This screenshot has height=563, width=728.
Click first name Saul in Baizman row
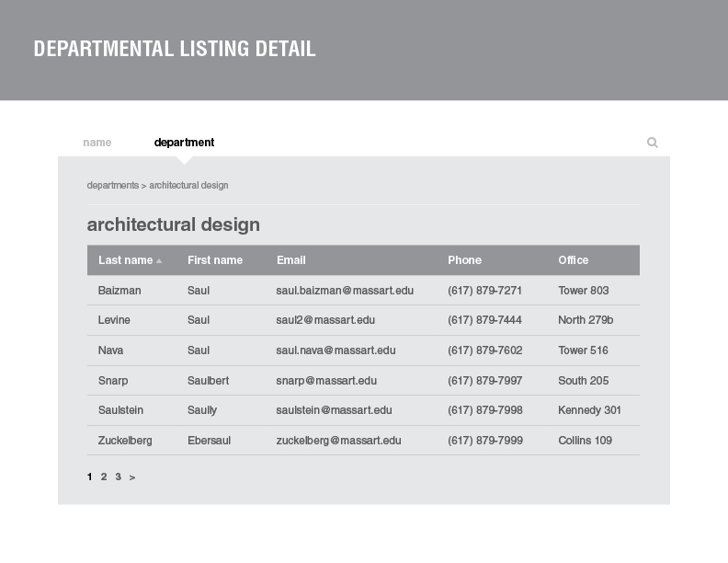[199, 291]
